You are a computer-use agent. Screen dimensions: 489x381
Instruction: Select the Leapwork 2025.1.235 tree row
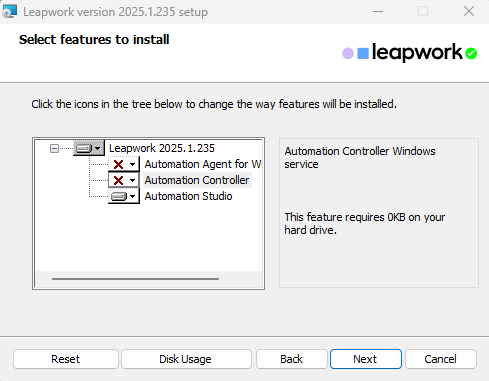162,148
